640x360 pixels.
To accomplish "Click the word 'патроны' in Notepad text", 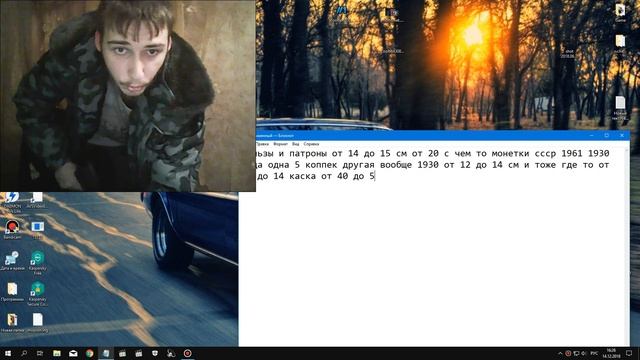I will point(308,153).
